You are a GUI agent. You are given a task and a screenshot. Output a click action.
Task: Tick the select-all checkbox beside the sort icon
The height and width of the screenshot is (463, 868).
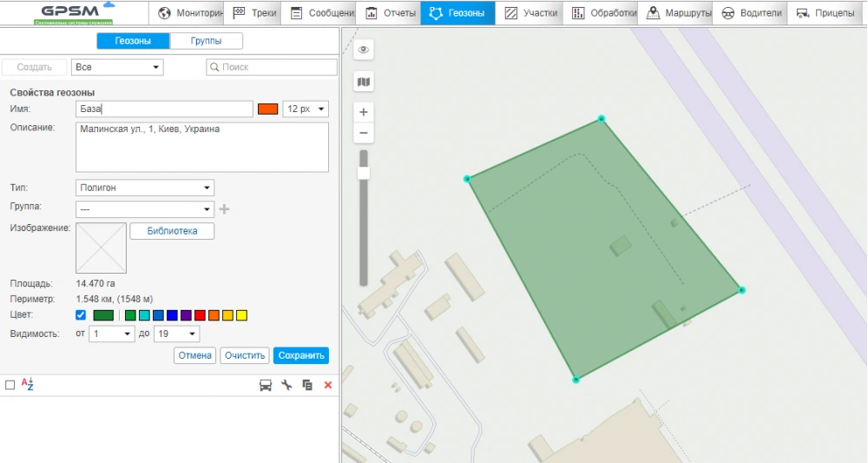(x=10, y=385)
